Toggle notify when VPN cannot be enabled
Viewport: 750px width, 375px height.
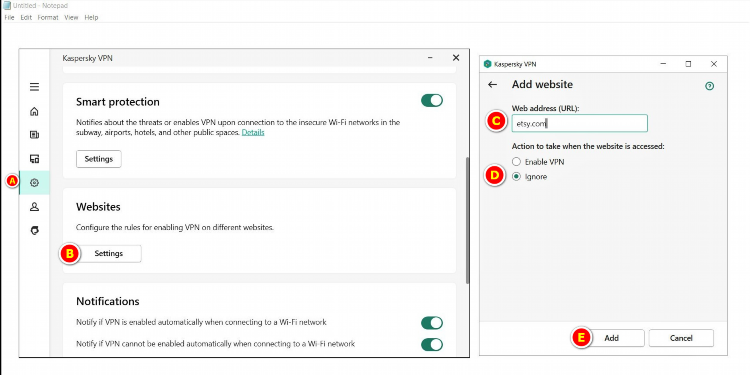pyautogui.click(x=431, y=344)
